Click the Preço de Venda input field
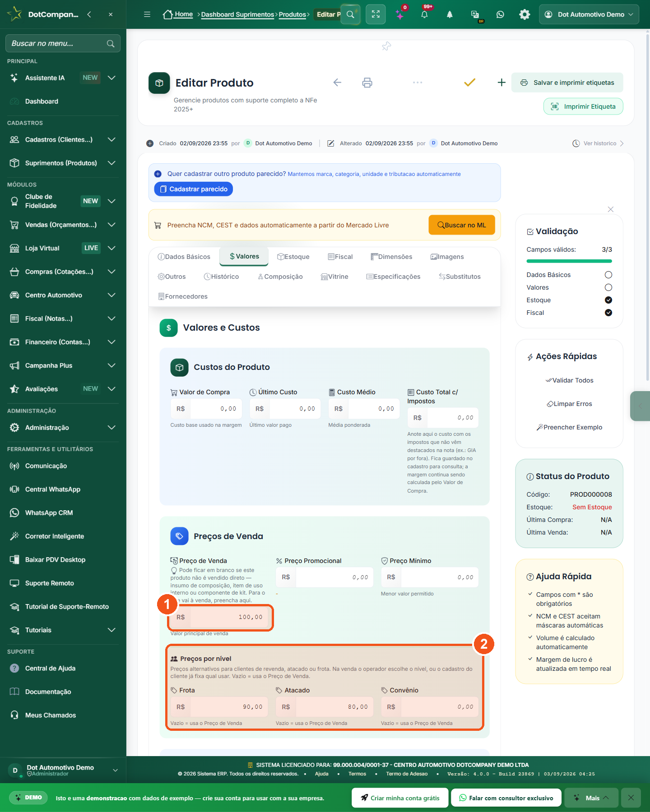This screenshot has width=650, height=812. [221, 617]
